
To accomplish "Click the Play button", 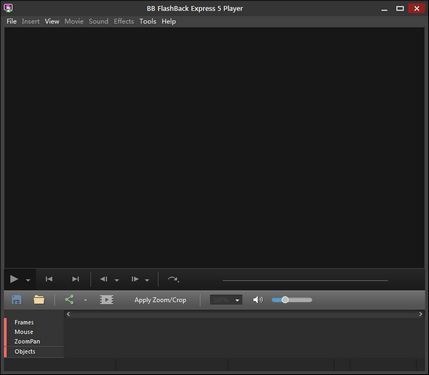I will coord(14,279).
